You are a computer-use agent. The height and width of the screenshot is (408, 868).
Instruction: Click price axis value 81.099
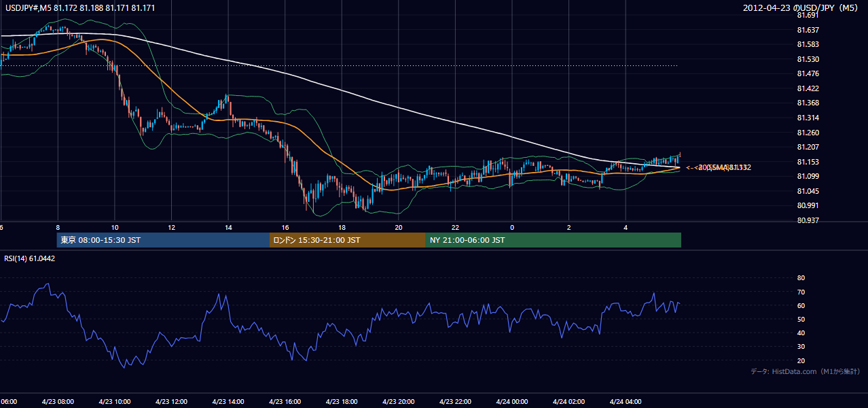pyautogui.click(x=808, y=176)
